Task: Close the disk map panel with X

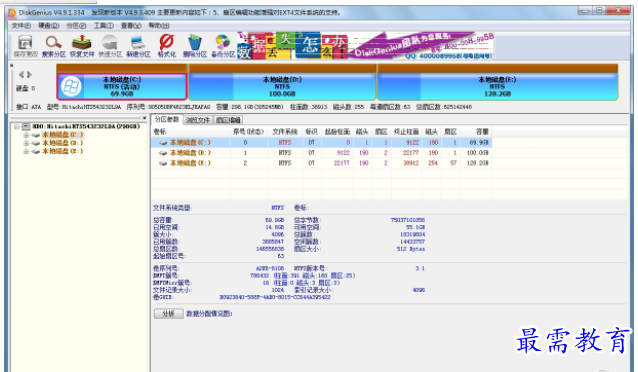Action: coord(11,65)
